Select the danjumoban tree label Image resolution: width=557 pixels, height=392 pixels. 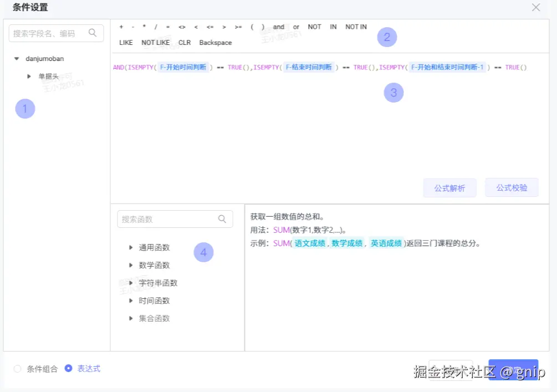click(45, 59)
